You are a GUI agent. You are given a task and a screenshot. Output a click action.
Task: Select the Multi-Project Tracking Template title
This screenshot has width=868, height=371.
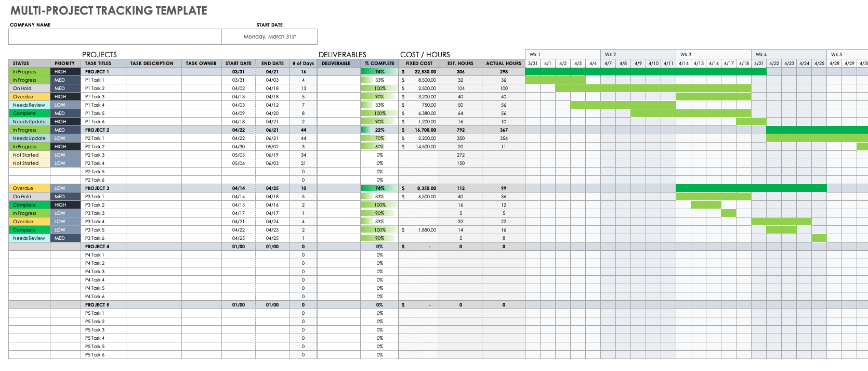(109, 10)
